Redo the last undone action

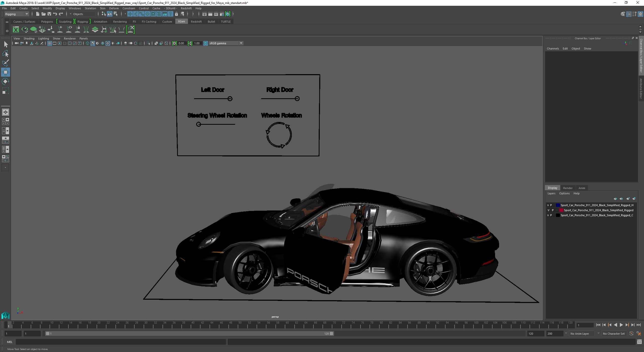coord(61,14)
